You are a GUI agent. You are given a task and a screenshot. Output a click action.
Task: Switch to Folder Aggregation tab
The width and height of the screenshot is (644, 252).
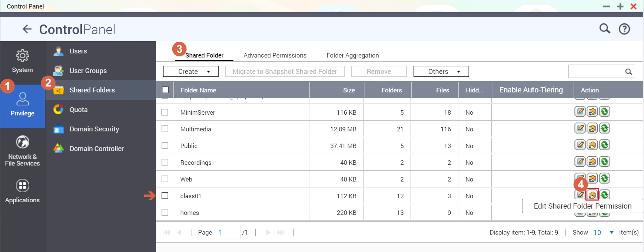pyautogui.click(x=352, y=55)
